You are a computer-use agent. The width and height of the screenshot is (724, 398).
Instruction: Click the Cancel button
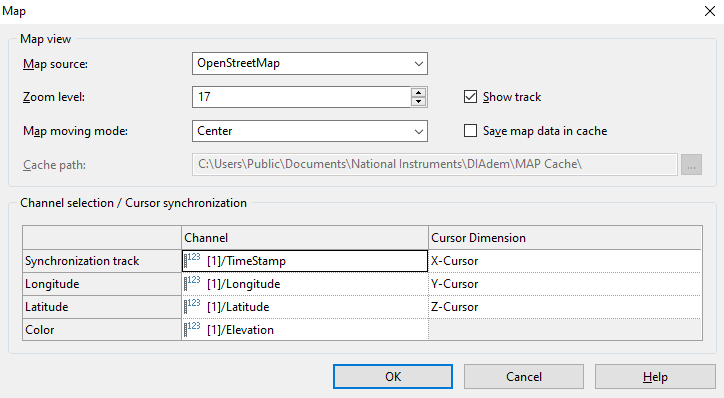524,377
